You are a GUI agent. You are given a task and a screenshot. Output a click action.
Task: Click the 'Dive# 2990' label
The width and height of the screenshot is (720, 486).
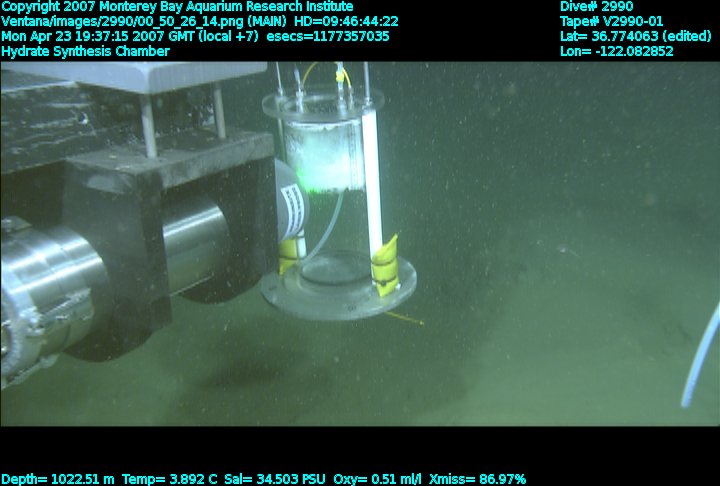[x=596, y=6]
